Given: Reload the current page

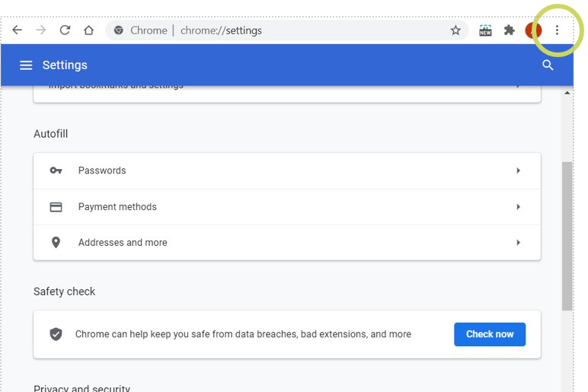Looking at the screenshot, I should pyautogui.click(x=65, y=30).
